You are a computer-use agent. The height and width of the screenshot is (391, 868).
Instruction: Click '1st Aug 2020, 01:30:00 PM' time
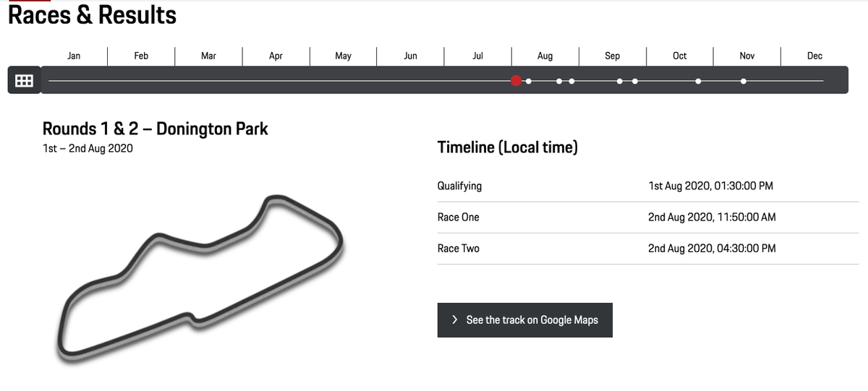pos(711,186)
